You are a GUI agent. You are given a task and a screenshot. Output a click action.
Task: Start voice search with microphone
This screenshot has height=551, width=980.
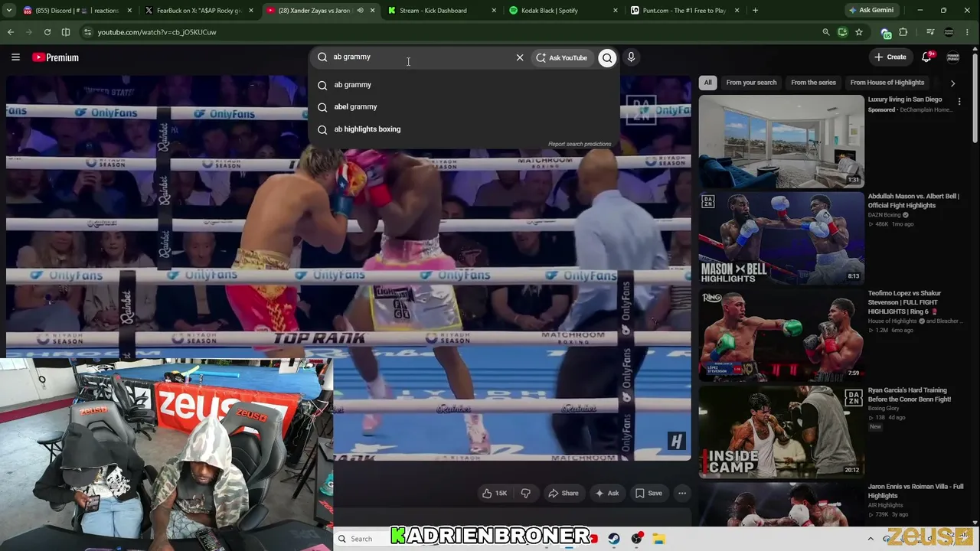pyautogui.click(x=631, y=57)
